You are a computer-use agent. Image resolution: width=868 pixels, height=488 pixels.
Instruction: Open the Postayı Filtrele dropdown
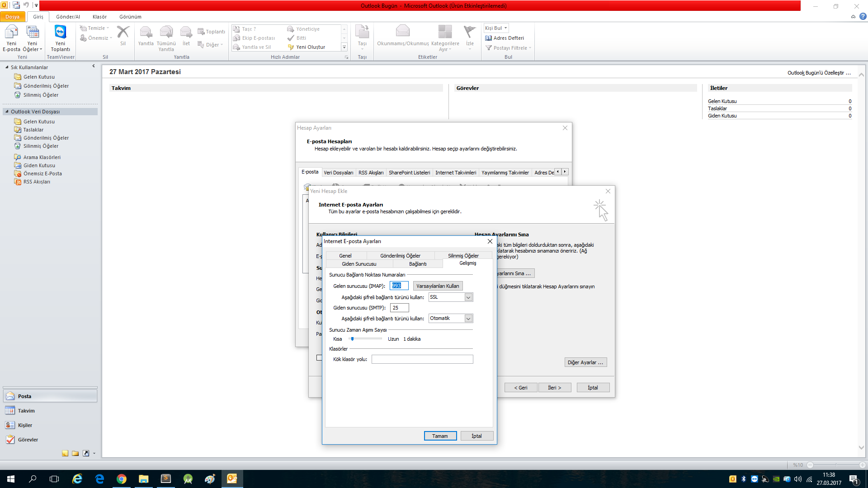tap(508, 48)
